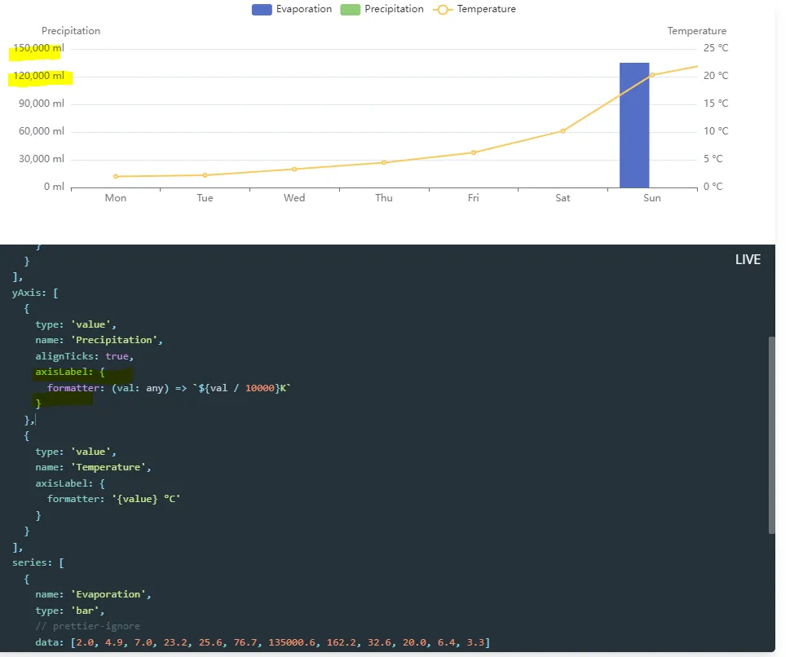Screen dimensions: 812x657
Task: Click the '// prettier-ignore' comment line
Action: pyautogui.click(x=87, y=627)
